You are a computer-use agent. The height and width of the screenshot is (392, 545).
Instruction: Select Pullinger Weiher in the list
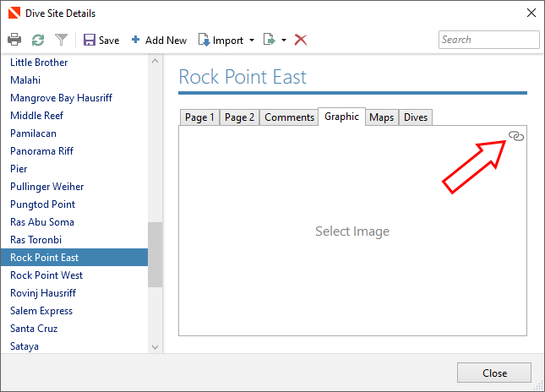[x=74, y=186]
